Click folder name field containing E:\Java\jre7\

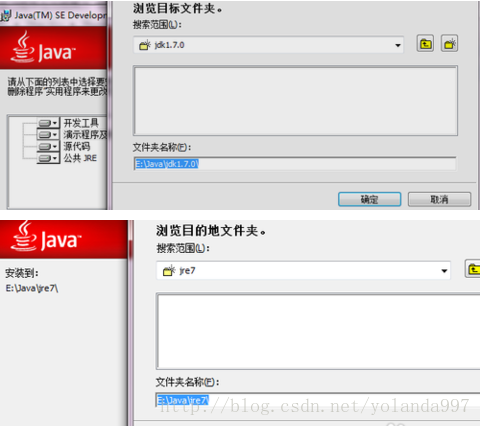pyautogui.click(x=318, y=400)
